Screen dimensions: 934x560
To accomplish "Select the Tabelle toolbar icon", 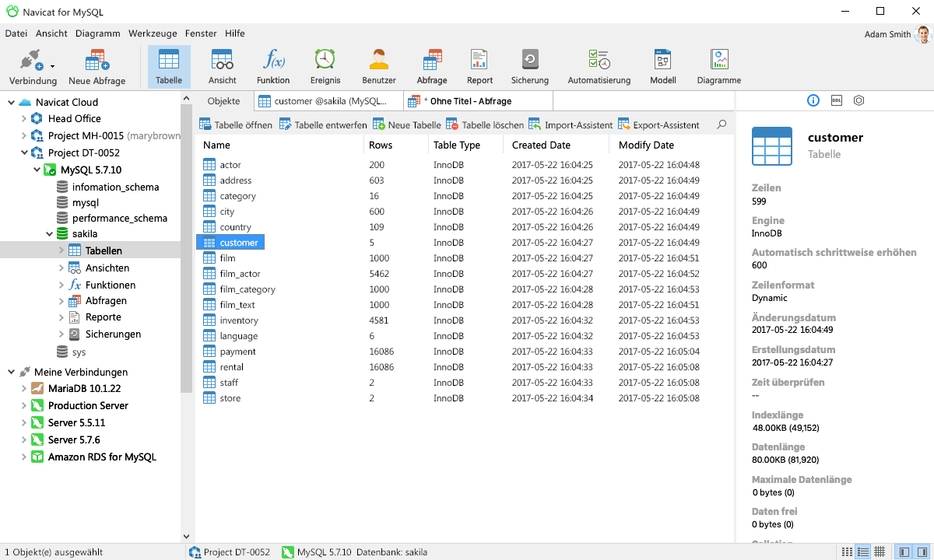I will 169,67.
